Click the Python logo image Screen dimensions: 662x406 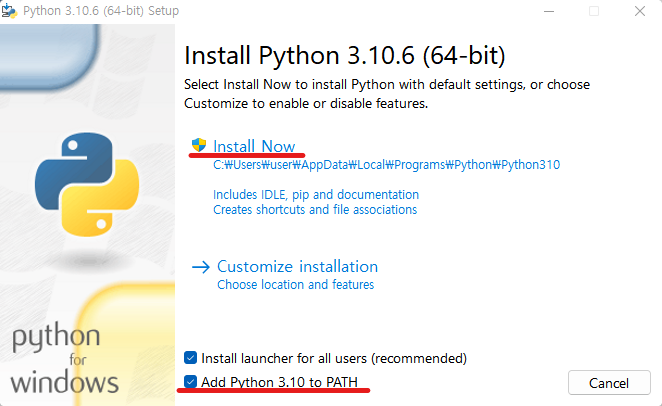(x=87, y=184)
